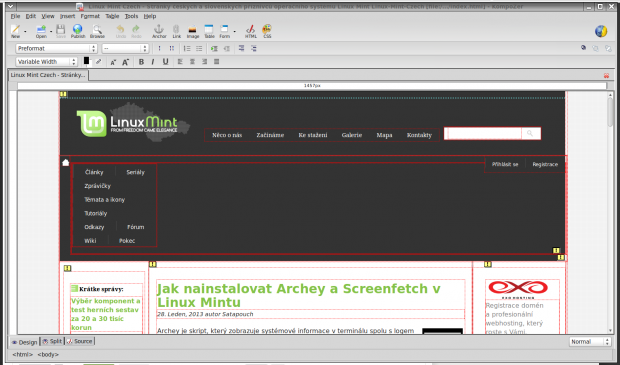Viewport: 620px width, 365px height.
Task: Click the Image insert icon
Action: point(193,31)
